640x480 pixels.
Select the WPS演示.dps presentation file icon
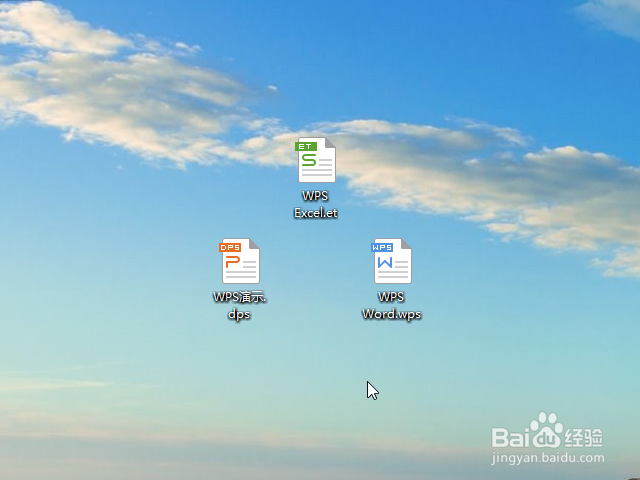coord(240,261)
